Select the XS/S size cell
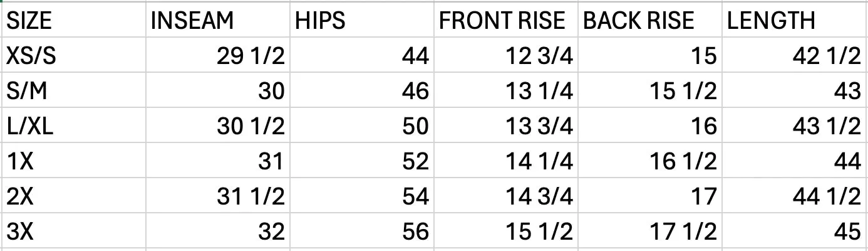This screenshot has width=868, height=251. tap(74, 56)
